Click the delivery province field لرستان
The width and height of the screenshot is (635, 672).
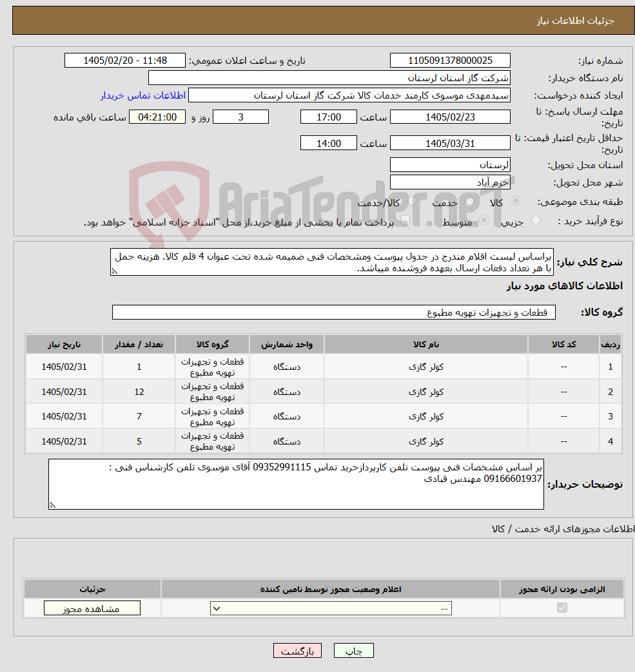tap(450, 164)
